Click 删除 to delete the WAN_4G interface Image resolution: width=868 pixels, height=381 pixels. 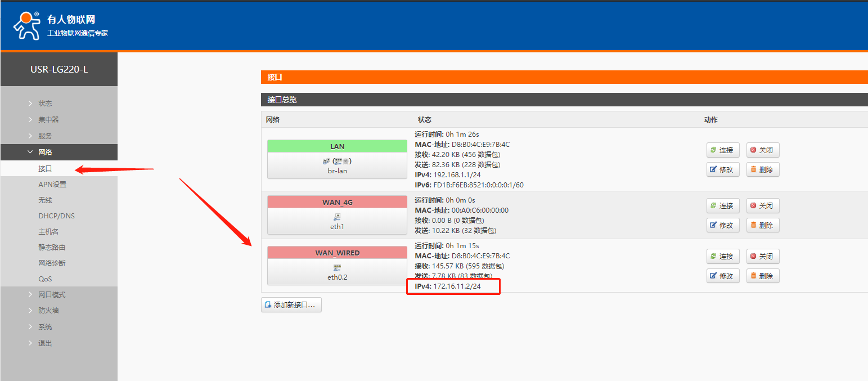762,225
